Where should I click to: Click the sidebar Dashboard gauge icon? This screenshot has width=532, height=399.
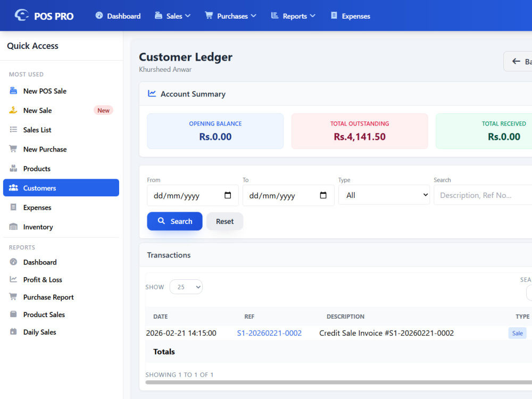(x=13, y=262)
